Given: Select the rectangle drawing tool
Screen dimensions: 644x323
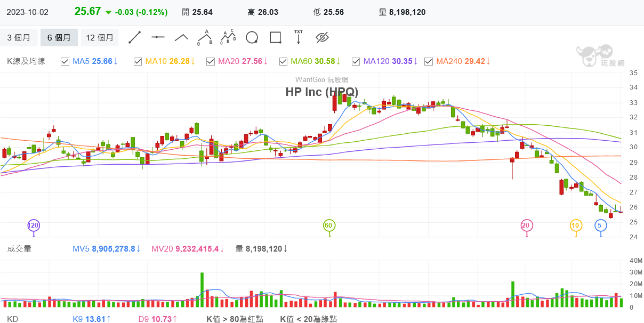Looking at the screenshot, I should tap(275, 37).
